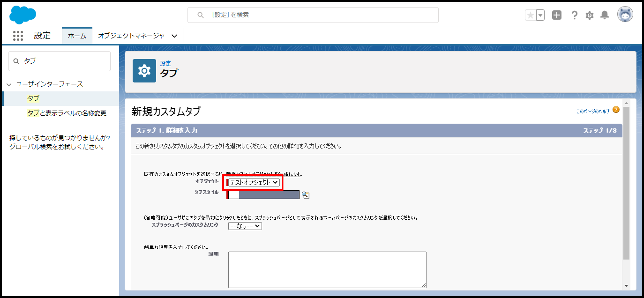This screenshot has width=644, height=298.
Task: Open the オブジェクトマネージャ tab
Action: pyautogui.click(x=131, y=36)
